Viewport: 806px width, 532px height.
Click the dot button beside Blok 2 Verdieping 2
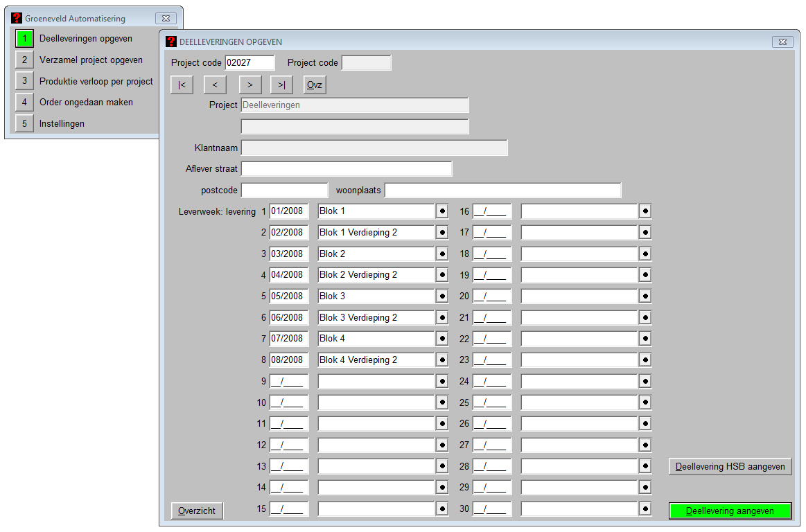[442, 275]
